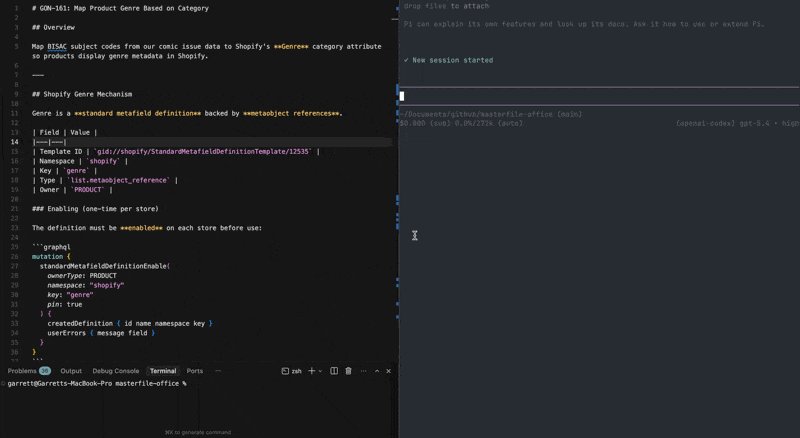Click the 'namespace: "shopify"' code line

86,285
